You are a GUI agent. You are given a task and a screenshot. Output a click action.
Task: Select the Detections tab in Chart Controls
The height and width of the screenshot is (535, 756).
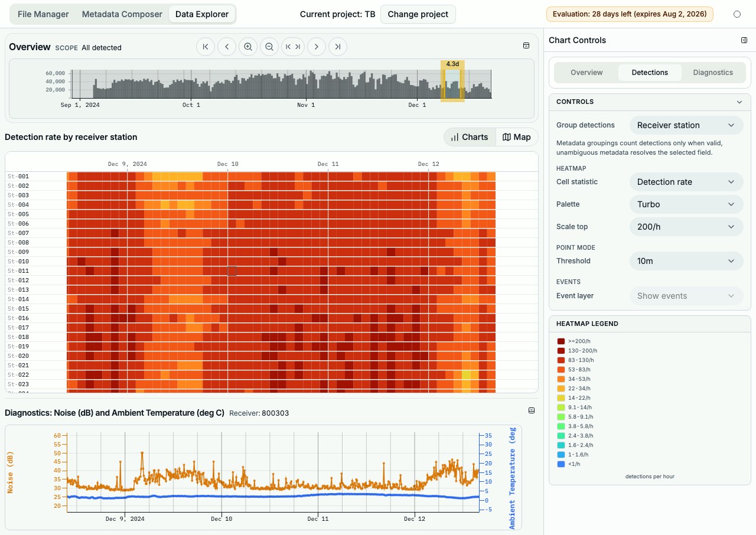(650, 73)
